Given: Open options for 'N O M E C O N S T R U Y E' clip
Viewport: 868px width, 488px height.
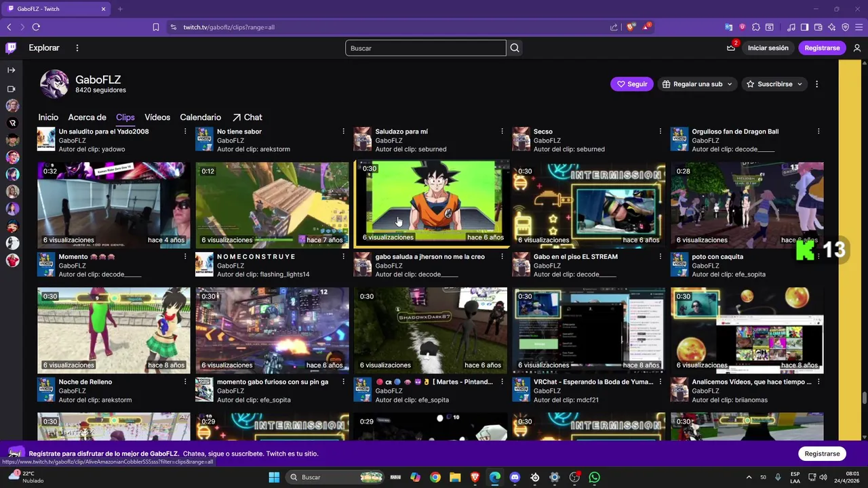Looking at the screenshot, I should point(343,257).
